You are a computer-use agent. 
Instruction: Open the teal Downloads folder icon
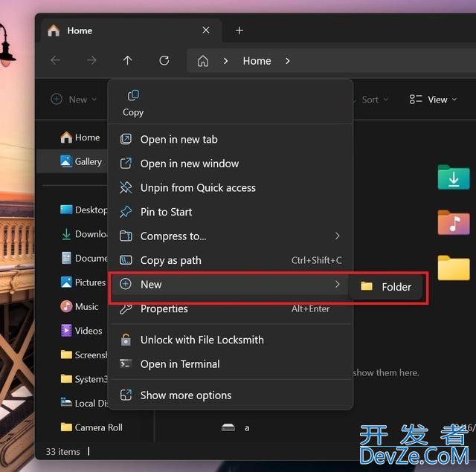pyautogui.click(x=453, y=178)
